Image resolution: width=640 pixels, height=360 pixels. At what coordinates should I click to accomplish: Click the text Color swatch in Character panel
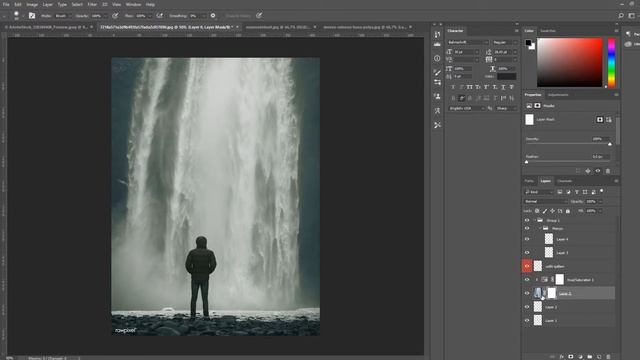pyautogui.click(x=507, y=76)
